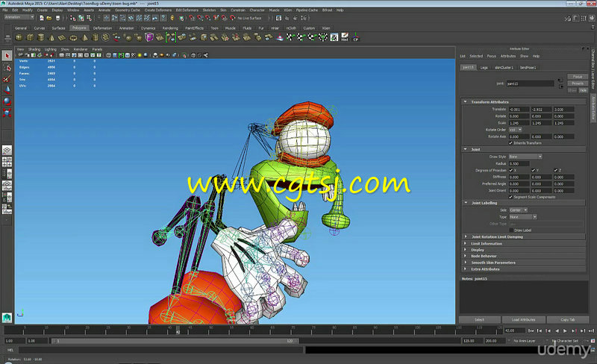Toggle Degrees of Freedom X checkbox
Screen dimensions: 597x364
tap(510, 170)
